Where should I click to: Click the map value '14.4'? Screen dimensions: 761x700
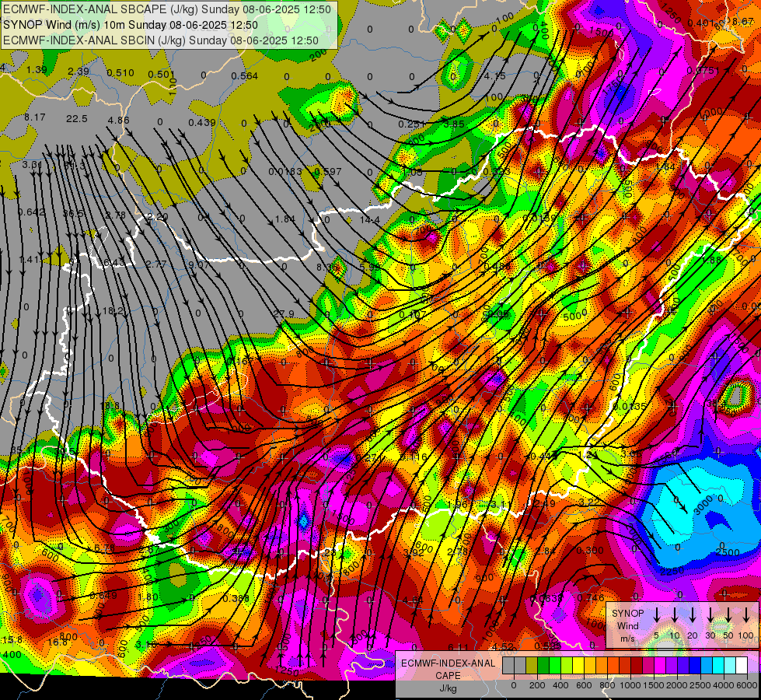click(370, 220)
